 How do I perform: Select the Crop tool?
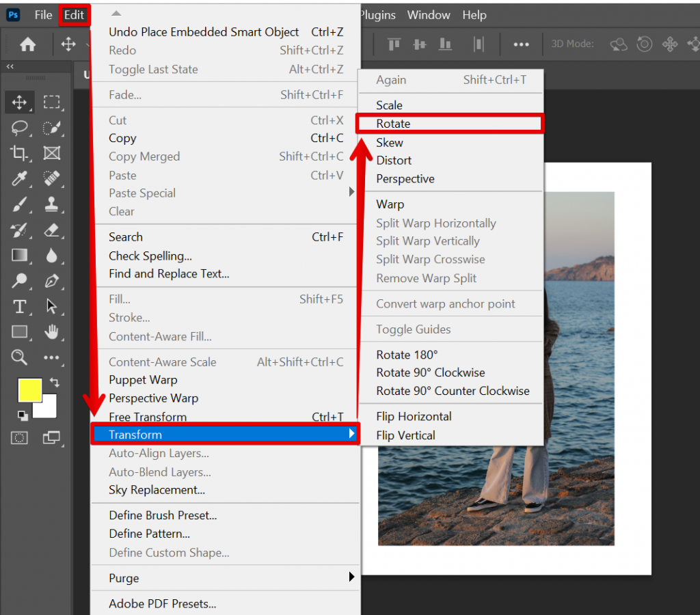[19, 153]
